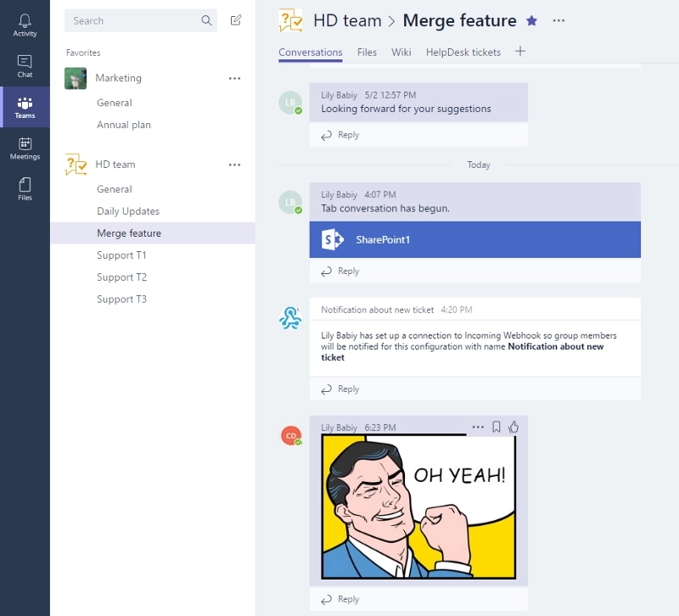Click HD team in the header breadcrumb
This screenshot has height=616, width=679.
347,20
